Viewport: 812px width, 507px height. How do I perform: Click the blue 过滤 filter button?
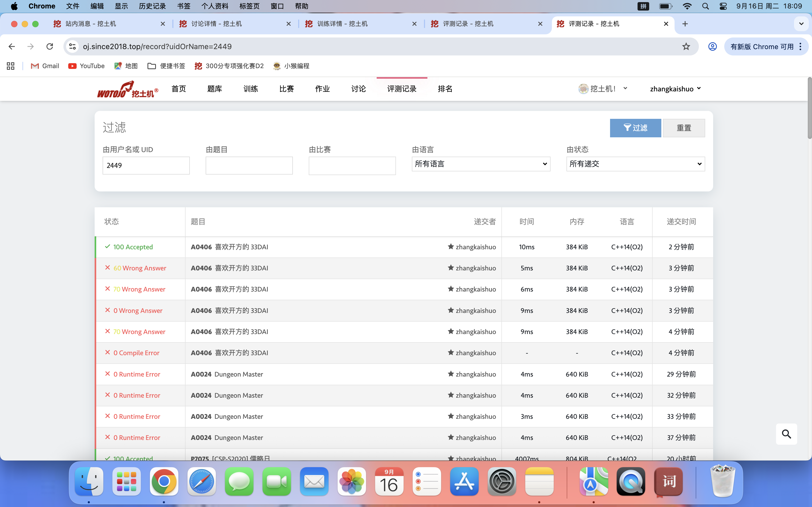635,128
